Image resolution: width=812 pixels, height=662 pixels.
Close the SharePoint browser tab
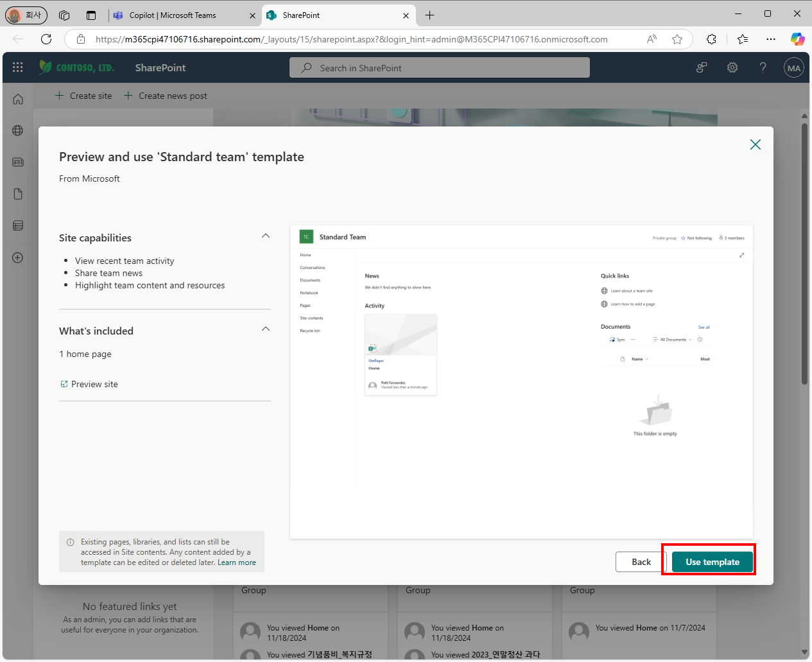click(x=406, y=15)
